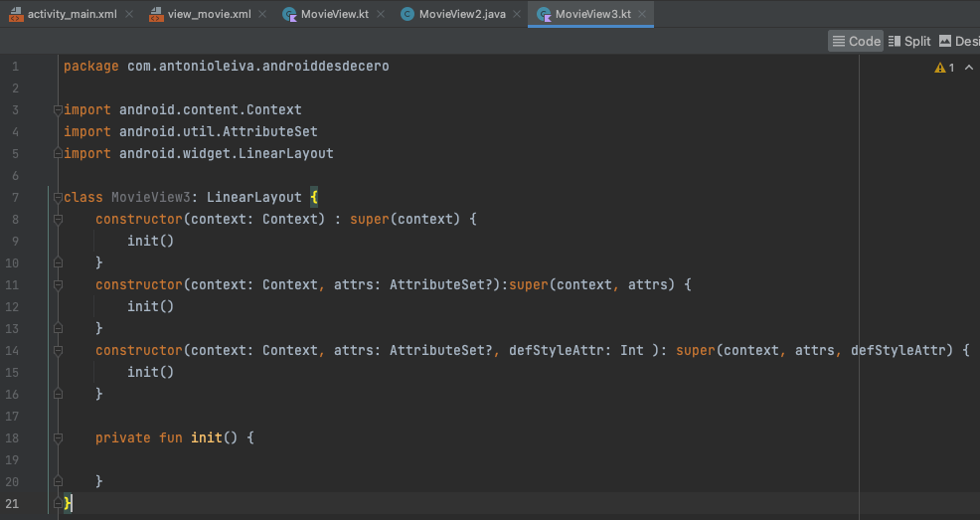
Task: Close the activity_main.xml tab
Action: [129, 14]
